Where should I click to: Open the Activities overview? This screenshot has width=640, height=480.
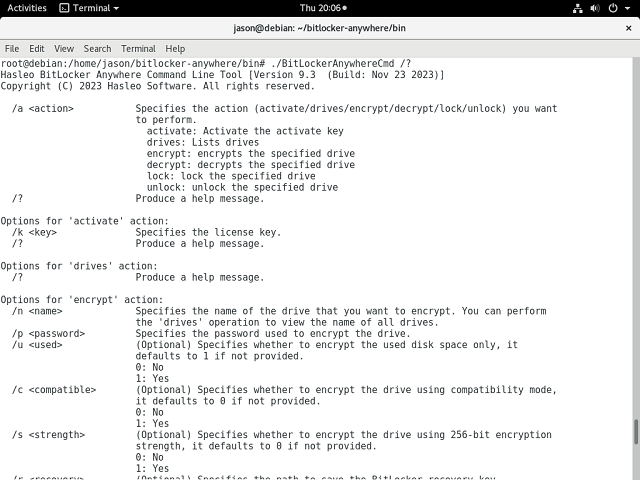click(x=27, y=8)
